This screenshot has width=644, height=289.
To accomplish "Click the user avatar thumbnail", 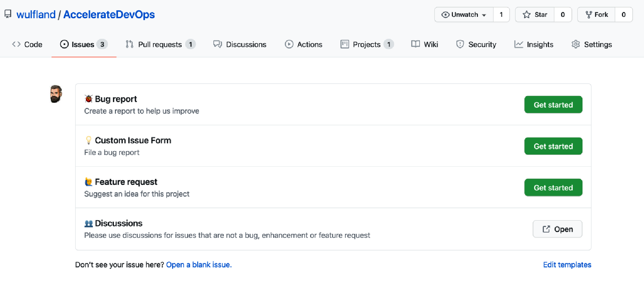I will pyautogui.click(x=56, y=94).
